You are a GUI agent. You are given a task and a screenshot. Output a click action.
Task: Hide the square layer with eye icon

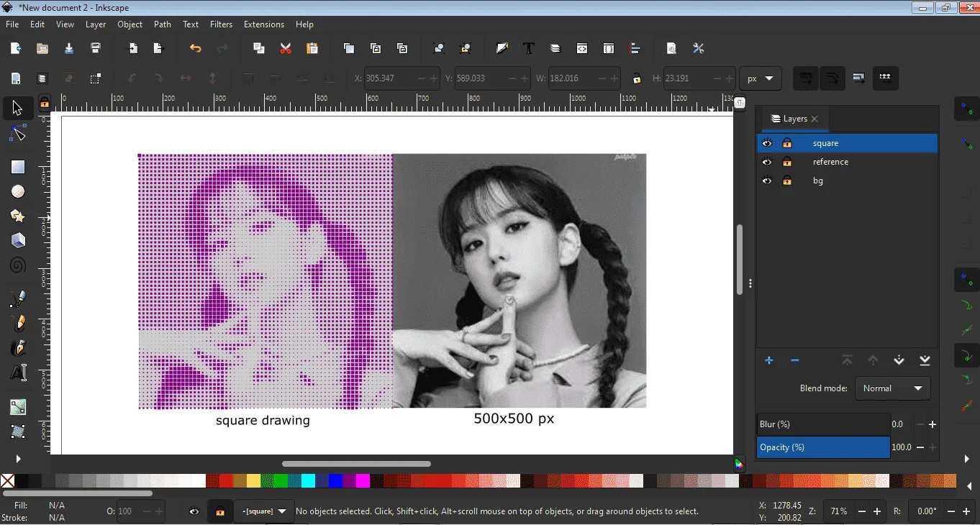pos(767,143)
